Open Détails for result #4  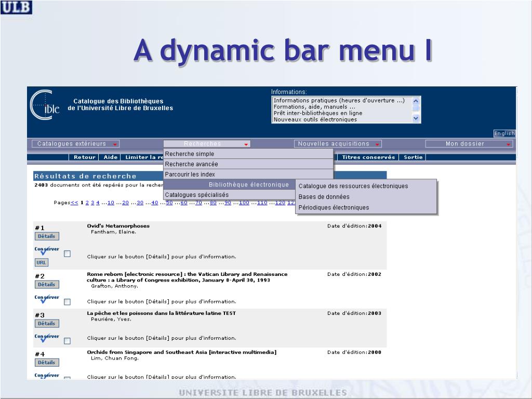point(46,362)
